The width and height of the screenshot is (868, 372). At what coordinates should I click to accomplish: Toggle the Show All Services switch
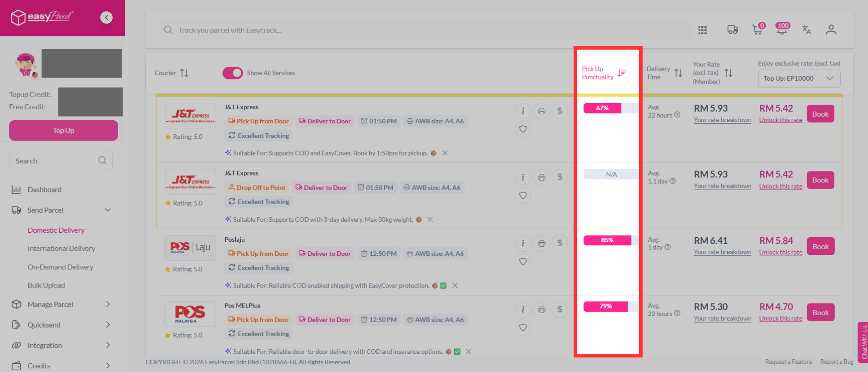pyautogui.click(x=233, y=73)
